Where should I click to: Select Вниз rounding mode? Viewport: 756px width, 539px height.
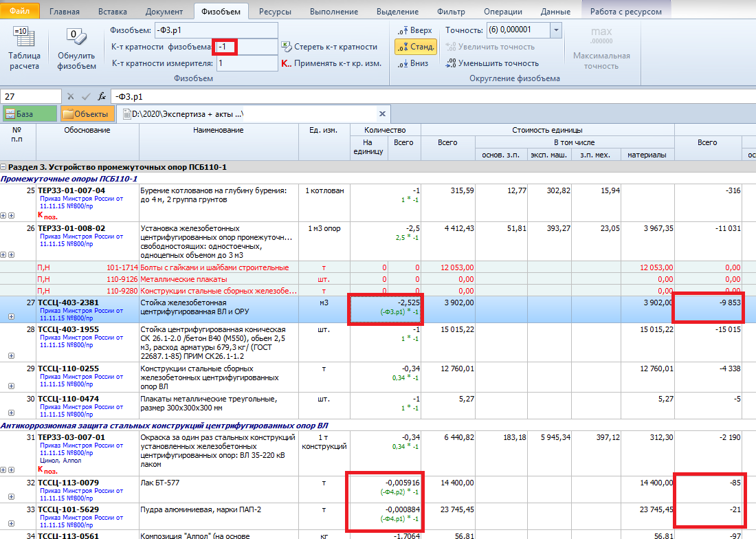tap(414, 63)
